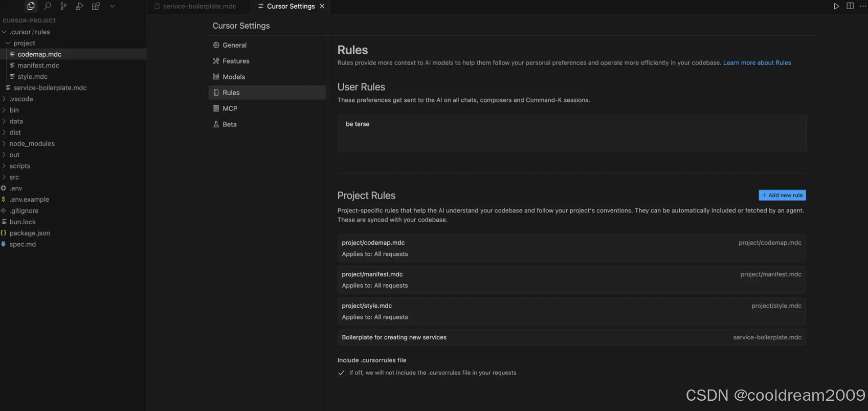Open the Boilerplate for creating new services rule
The image size is (868, 411).
click(x=571, y=337)
